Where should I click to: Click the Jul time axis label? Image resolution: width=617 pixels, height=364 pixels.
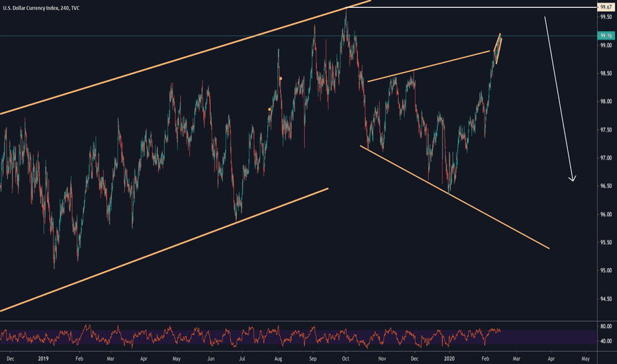(242, 359)
